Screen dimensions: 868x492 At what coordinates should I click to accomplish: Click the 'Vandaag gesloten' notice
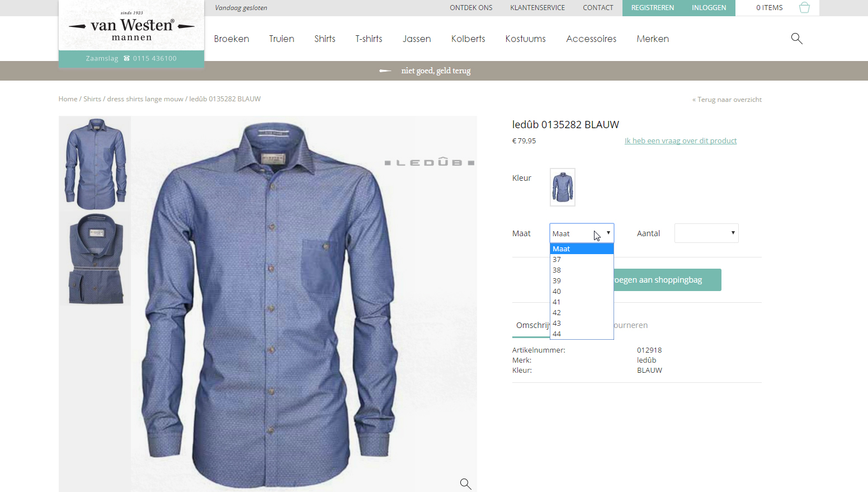point(241,8)
